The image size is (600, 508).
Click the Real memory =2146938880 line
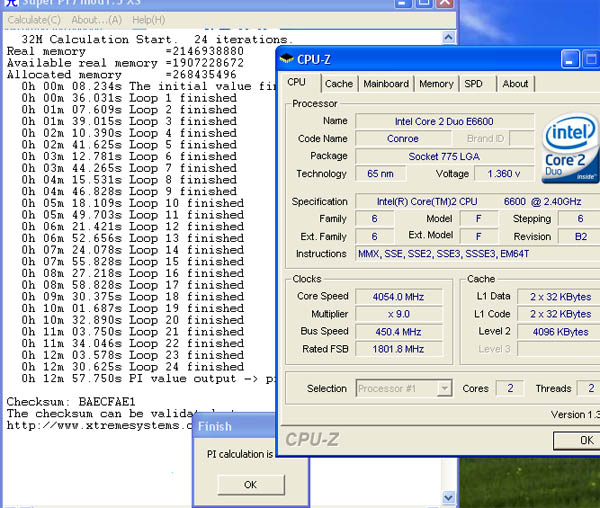click(125, 51)
